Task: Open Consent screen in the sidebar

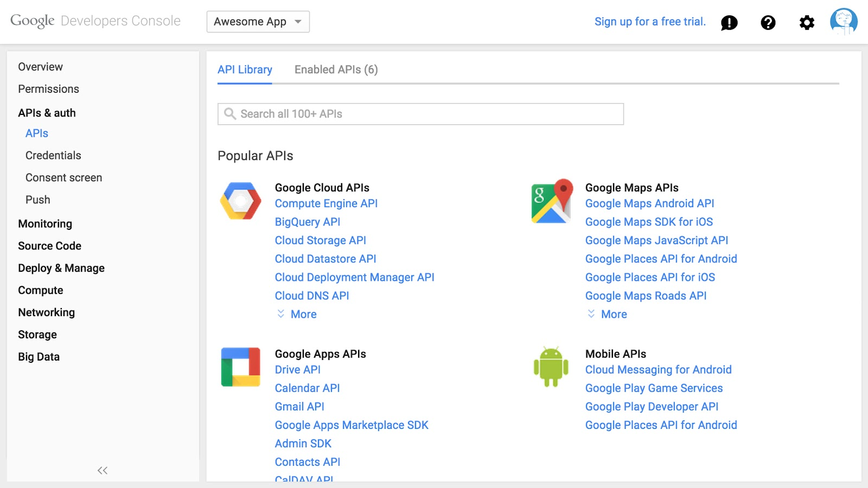Action: [64, 178]
